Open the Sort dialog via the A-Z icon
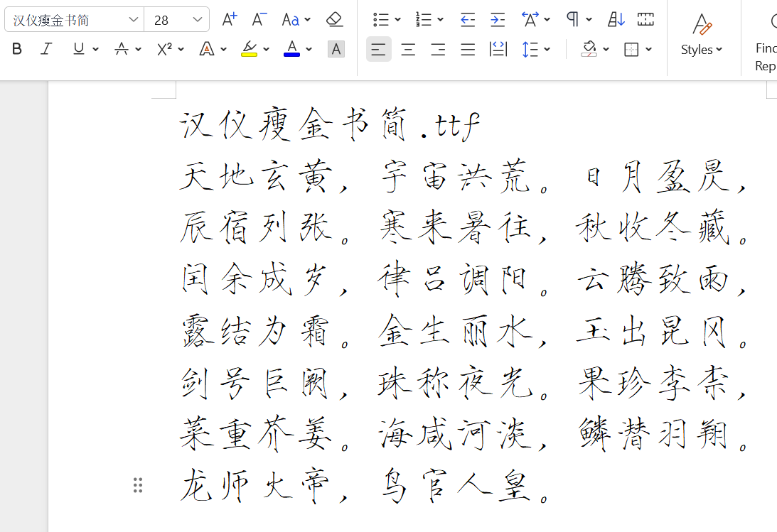The height and width of the screenshot is (532, 777). pyautogui.click(x=616, y=19)
